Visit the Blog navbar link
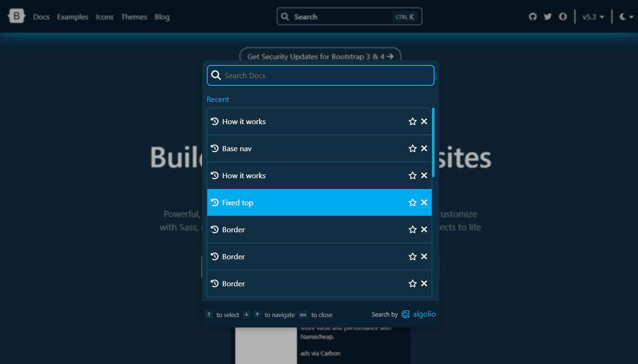Image resolution: width=638 pixels, height=364 pixels. [162, 17]
